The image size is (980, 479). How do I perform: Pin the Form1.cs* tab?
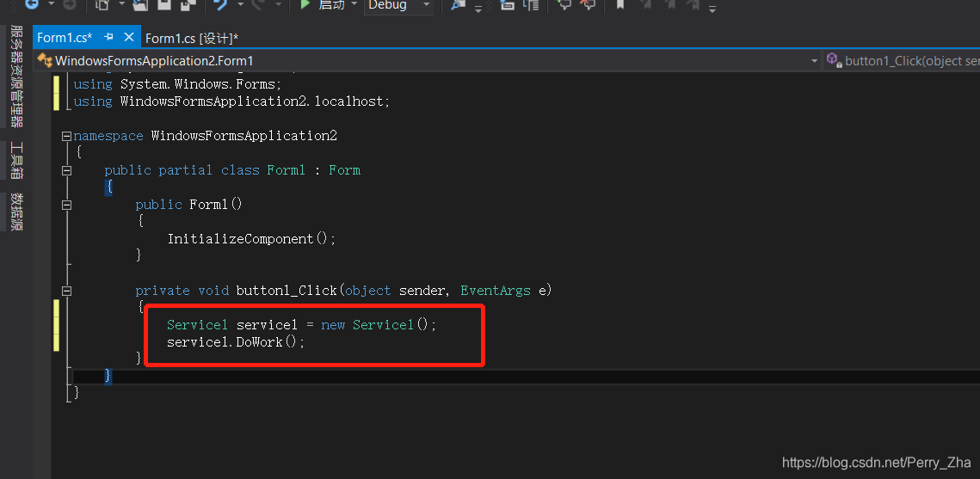[x=108, y=38]
